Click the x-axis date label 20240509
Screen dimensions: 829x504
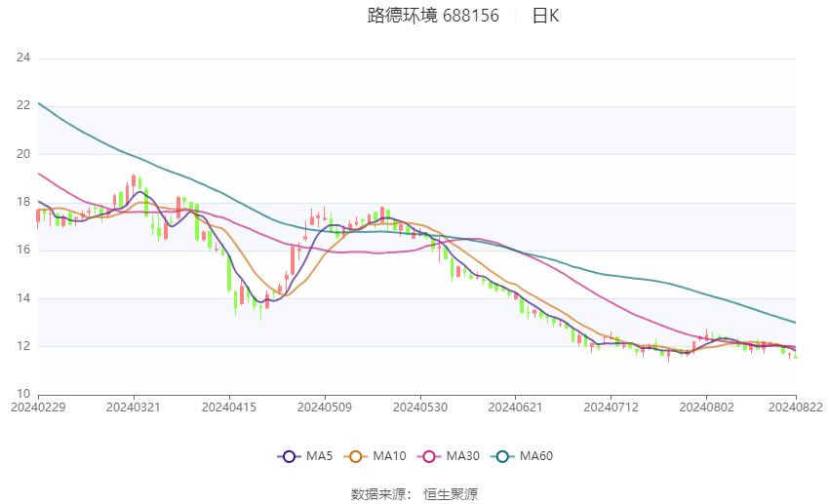pos(325,407)
